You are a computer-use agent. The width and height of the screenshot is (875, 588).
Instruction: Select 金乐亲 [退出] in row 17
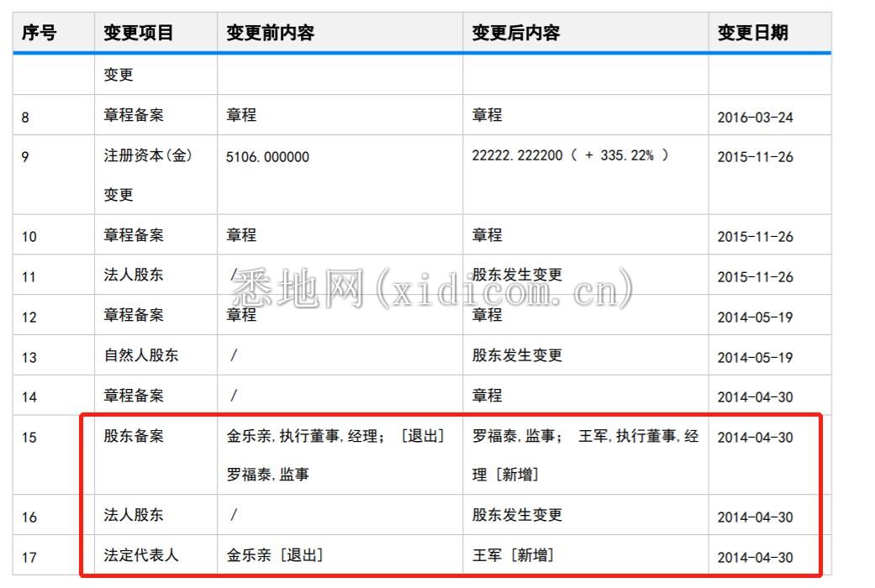tap(275, 554)
